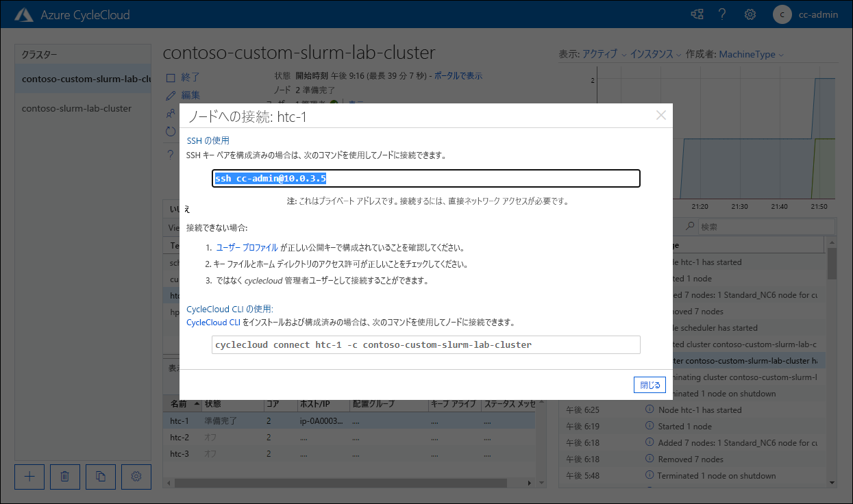
Task: Open the アクティブ display dropdown
Action: point(605,54)
